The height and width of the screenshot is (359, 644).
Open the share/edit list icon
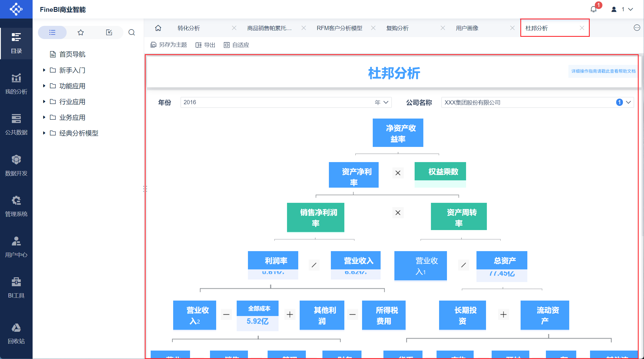[109, 33]
